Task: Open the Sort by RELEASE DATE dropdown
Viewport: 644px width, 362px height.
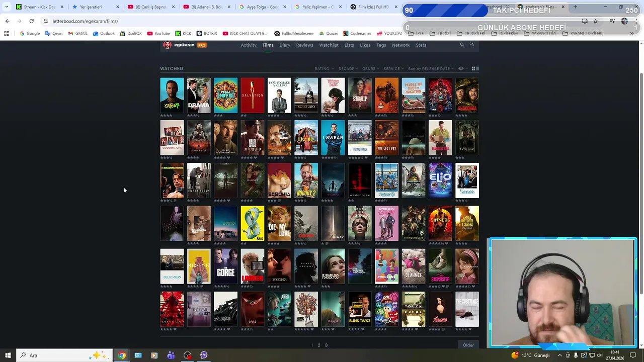Action: pyautogui.click(x=431, y=68)
